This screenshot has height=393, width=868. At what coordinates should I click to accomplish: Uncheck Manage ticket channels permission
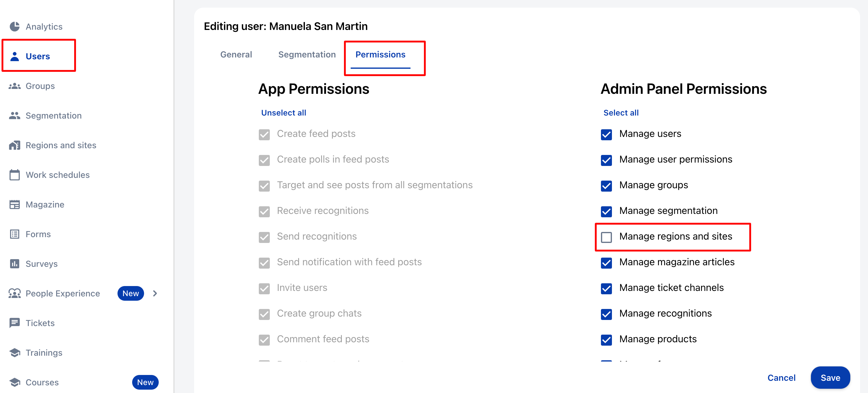coord(606,288)
